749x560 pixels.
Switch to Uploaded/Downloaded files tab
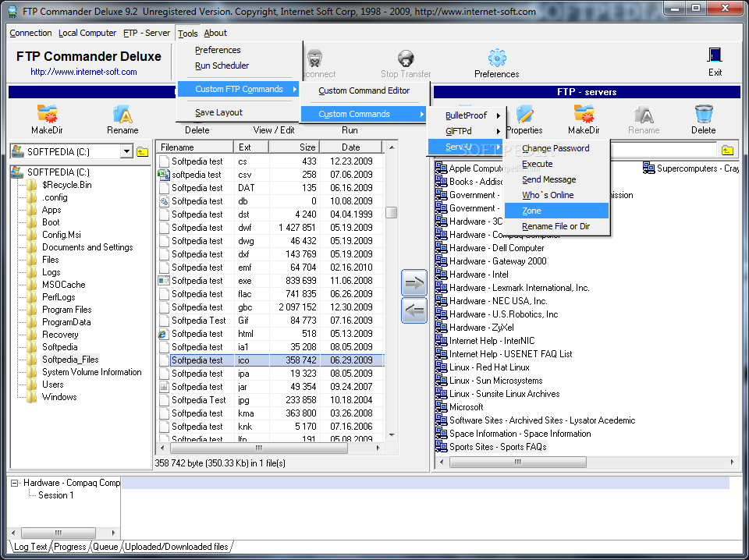(x=176, y=547)
